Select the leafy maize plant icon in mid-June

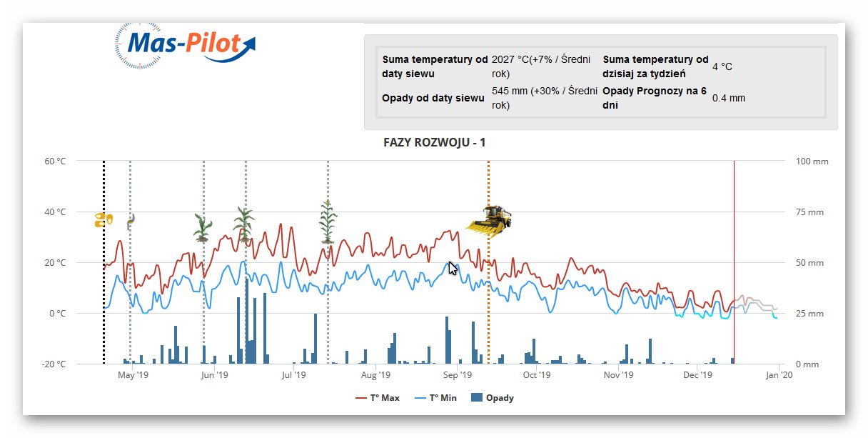[x=243, y=224]
